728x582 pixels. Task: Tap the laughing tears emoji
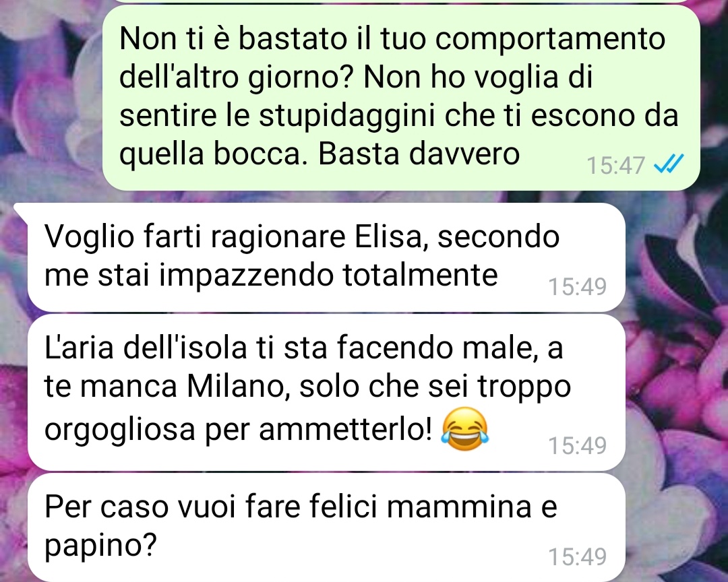coord(464,429)
